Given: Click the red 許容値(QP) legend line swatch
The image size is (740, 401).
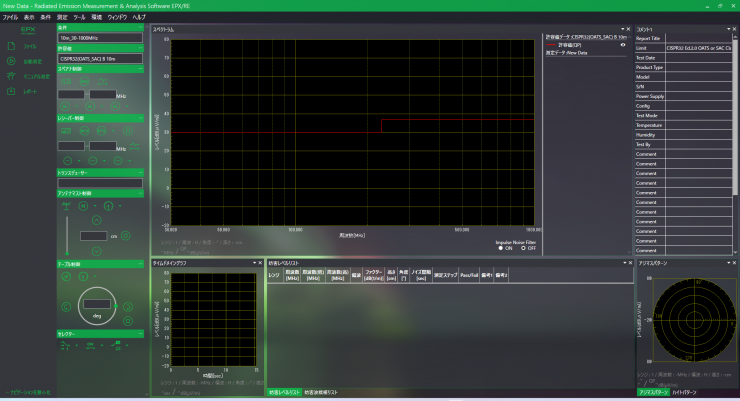Looking at the screenshot, I should (551, 45).
